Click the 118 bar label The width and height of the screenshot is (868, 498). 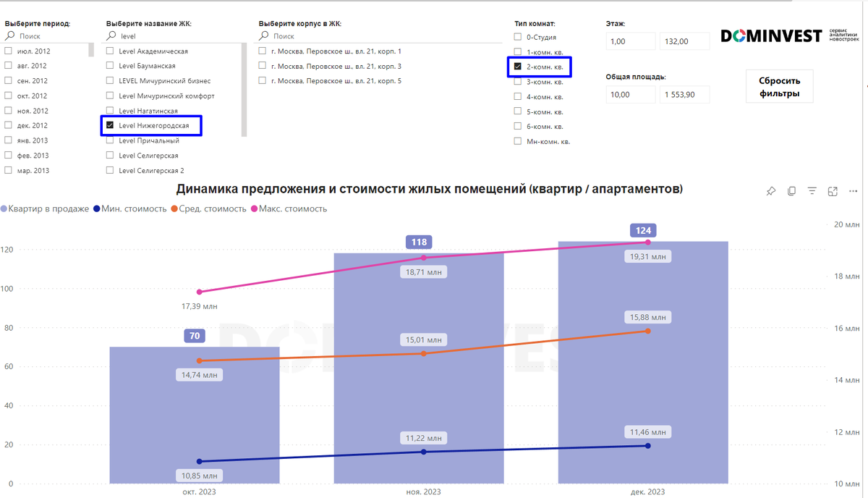pyautogui.click(x=419, y=242)
